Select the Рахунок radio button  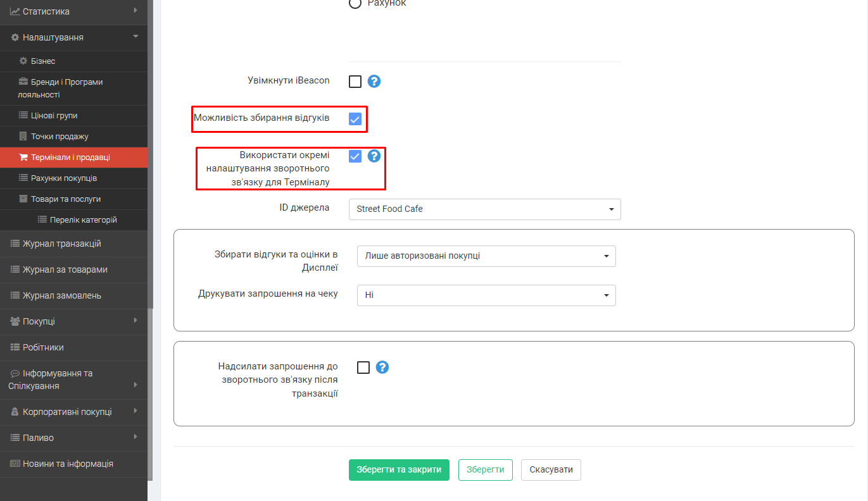tap(355, 4)
